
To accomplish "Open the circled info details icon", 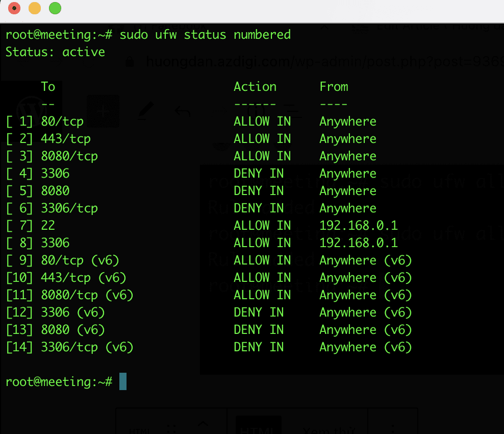I will click(x=255, y=111).
